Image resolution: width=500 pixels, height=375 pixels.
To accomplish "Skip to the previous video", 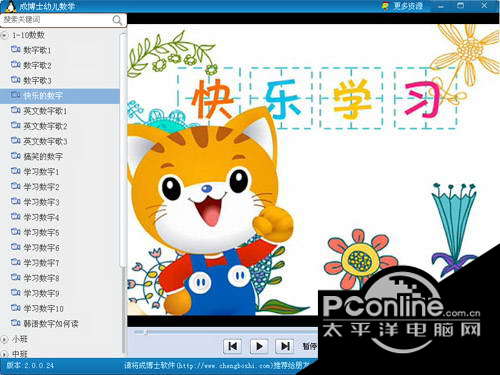I will (233, 346).
